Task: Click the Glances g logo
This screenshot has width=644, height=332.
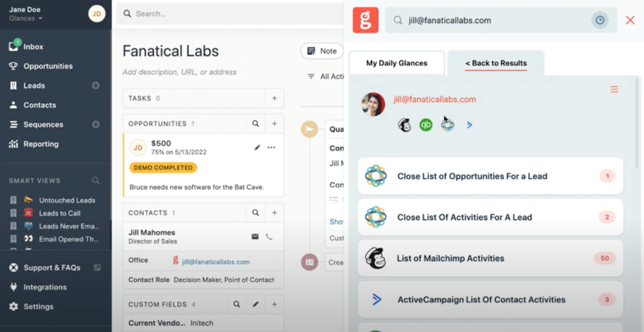Action: 365,20
